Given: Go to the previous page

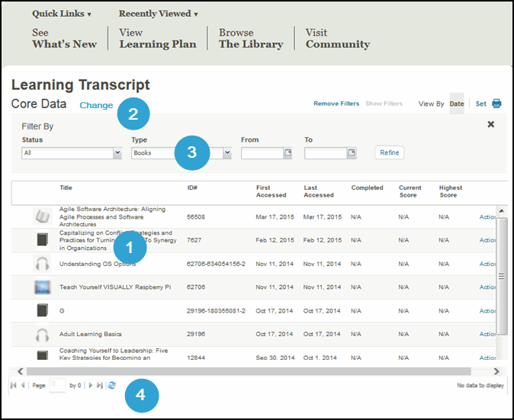Looking at the screenshot, I should 23,385.
